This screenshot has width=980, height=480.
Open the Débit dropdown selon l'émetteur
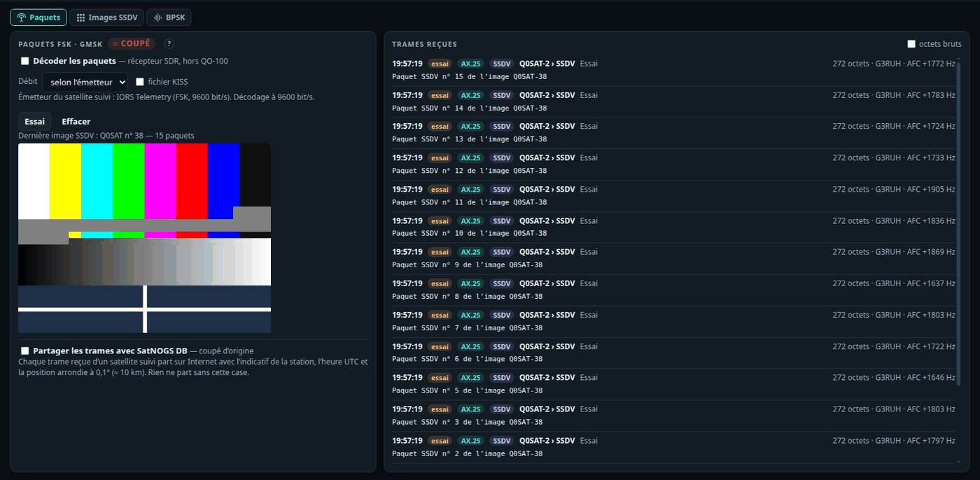point(85,82)
